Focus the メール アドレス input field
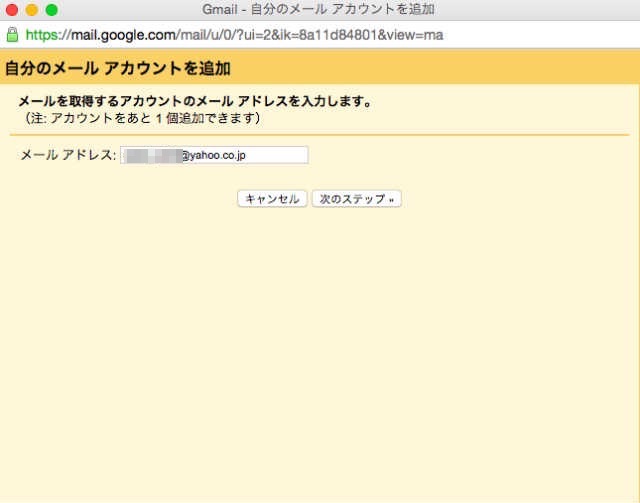This screenshot has width=640, height=503. pyautogui.click(x=214, y=155)
